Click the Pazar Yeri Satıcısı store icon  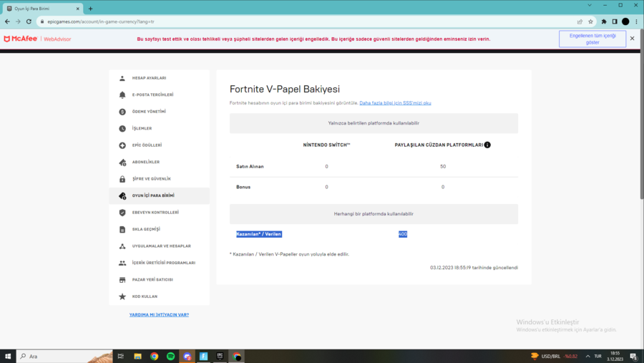coord(122,280)
